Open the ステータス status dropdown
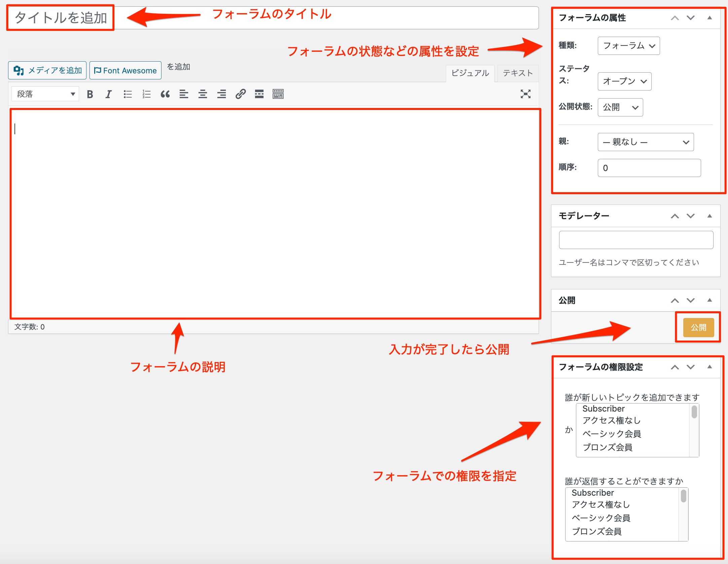The height and width of the screenshot is (564, 728). 624,81
